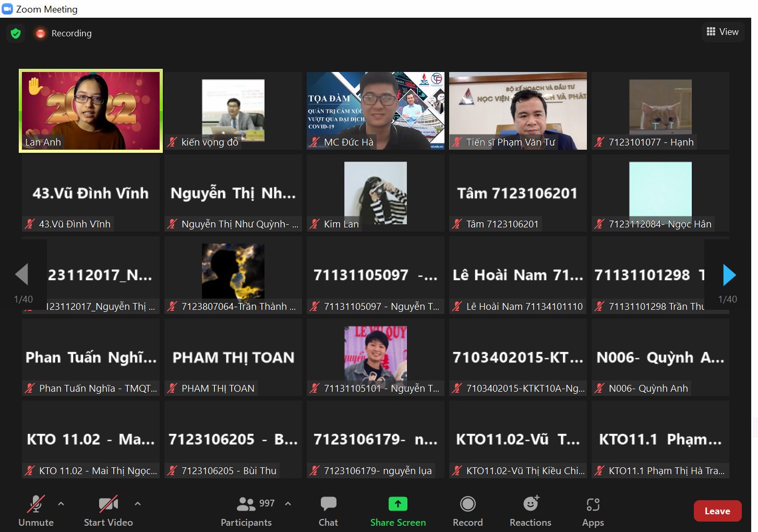758x532 pixels.
Task: Go to previous gallery page arrow
Action: [x=22, y=275]
